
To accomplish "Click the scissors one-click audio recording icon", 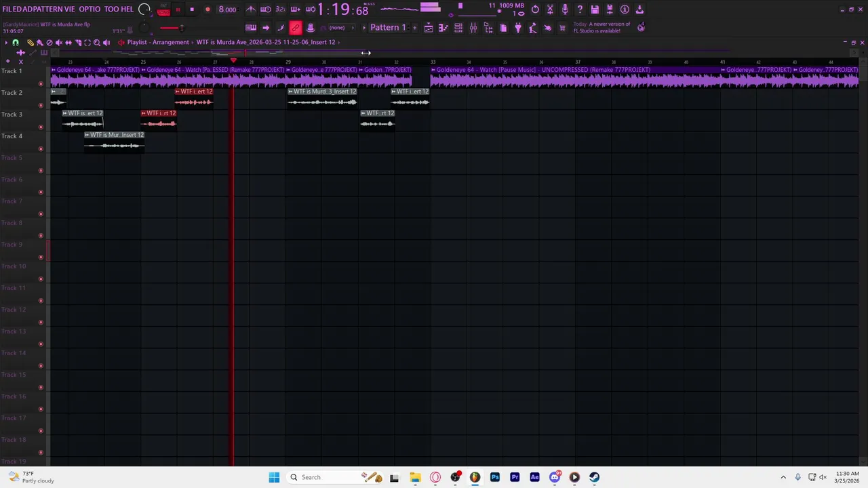I will (x=550, y=9).
